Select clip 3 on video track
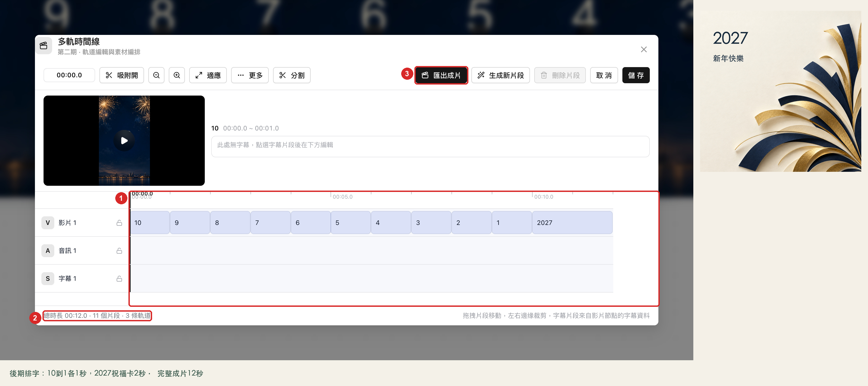The height and width of the screenshot is (386, 868). tap(432, 223)
